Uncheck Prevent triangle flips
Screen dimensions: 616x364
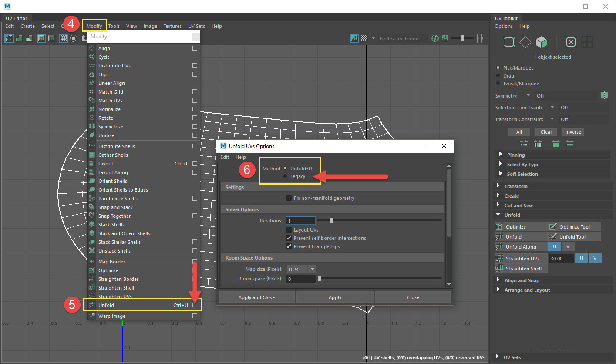[289, 246]
